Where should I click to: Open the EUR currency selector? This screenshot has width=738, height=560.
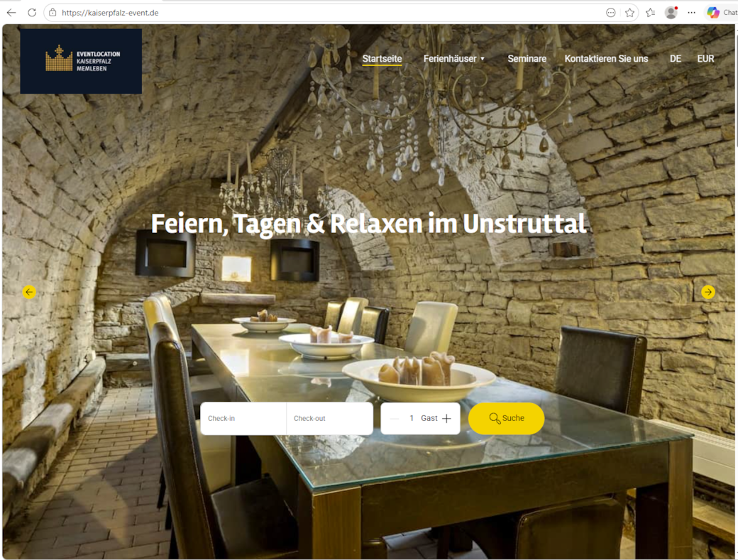(x=705, y=59)
